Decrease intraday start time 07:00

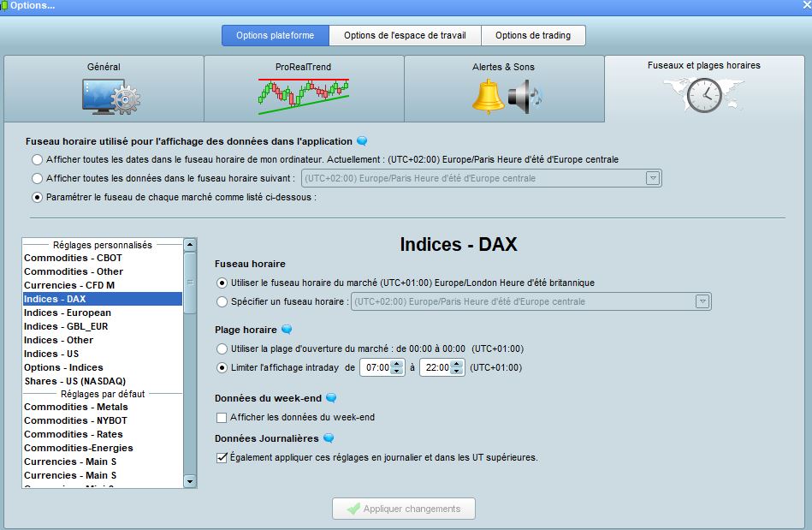pyautogui.click(x=397, y=371)
